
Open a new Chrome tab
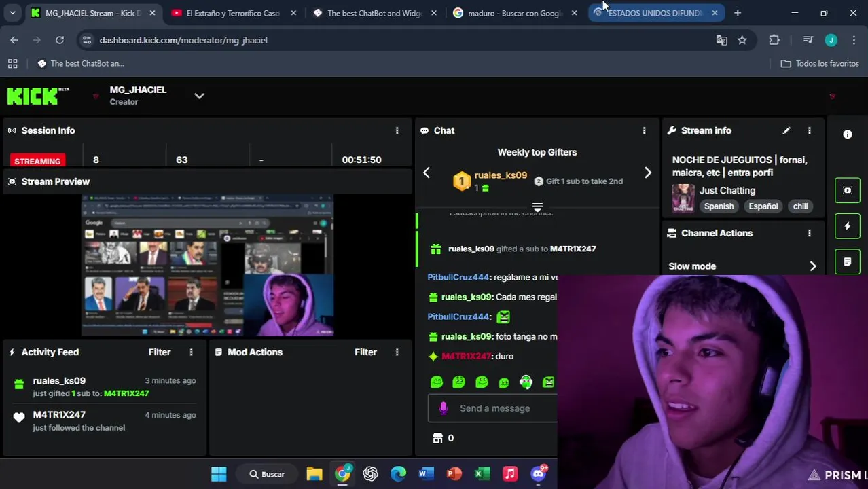(738, 13)
